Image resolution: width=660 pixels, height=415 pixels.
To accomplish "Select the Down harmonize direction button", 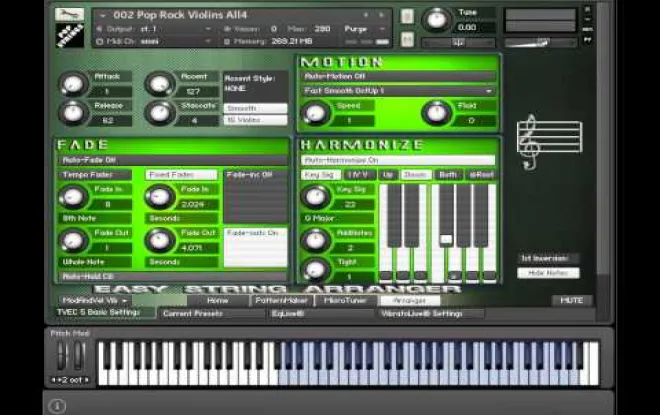I will pos(416,175).
